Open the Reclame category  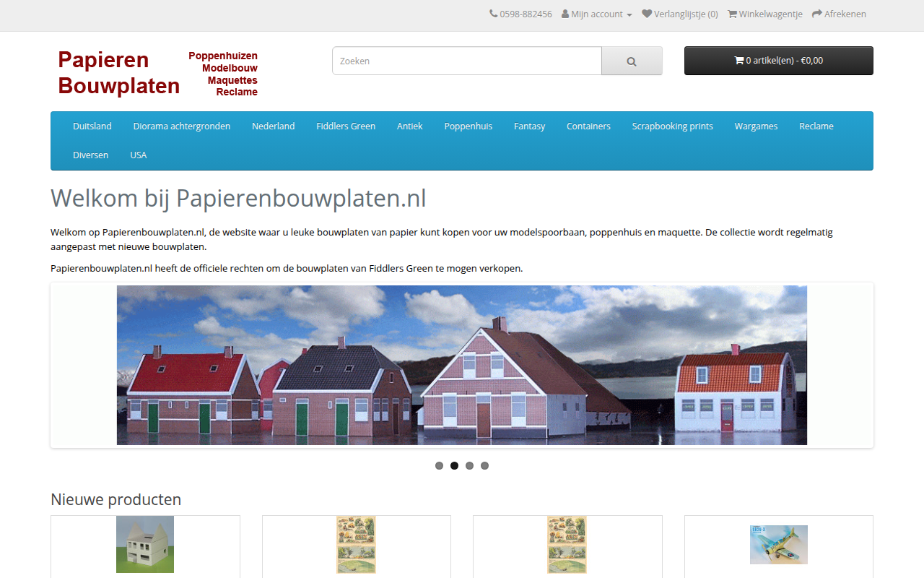(816, 126)
